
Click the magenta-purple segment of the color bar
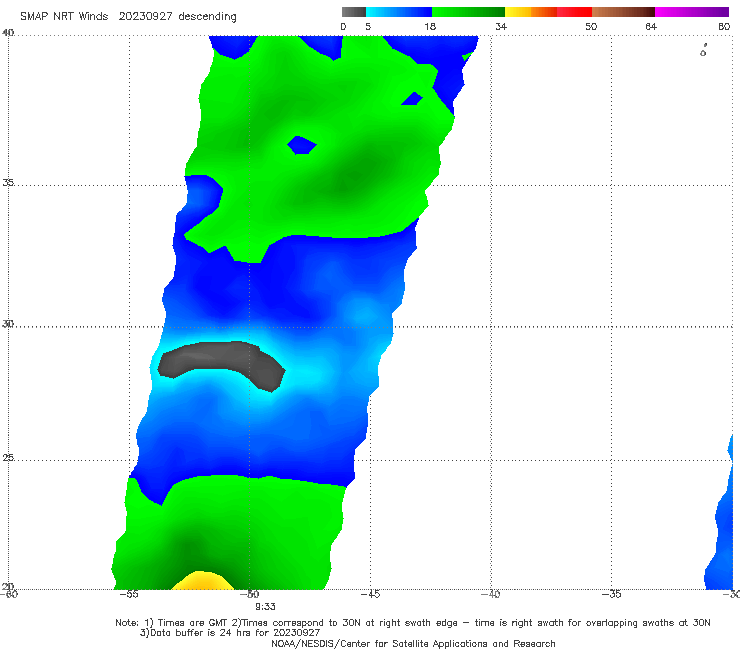point(692,12)
